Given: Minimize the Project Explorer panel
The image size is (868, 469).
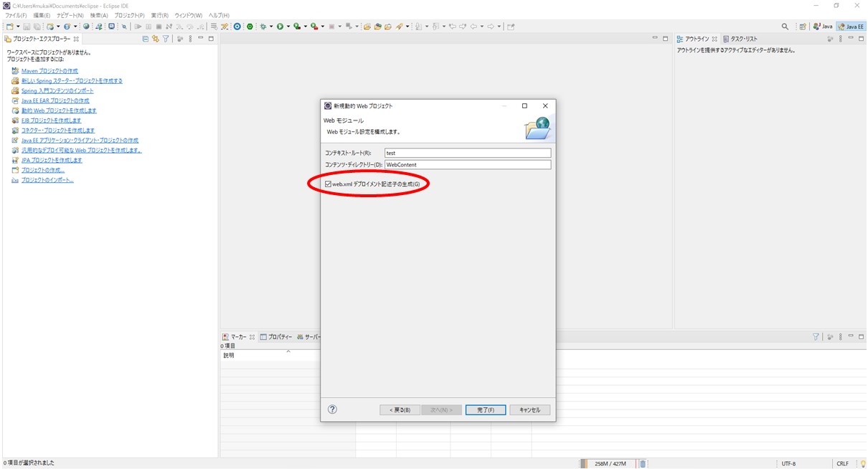Looking at the screenshot, I should [x=200, y=38].
